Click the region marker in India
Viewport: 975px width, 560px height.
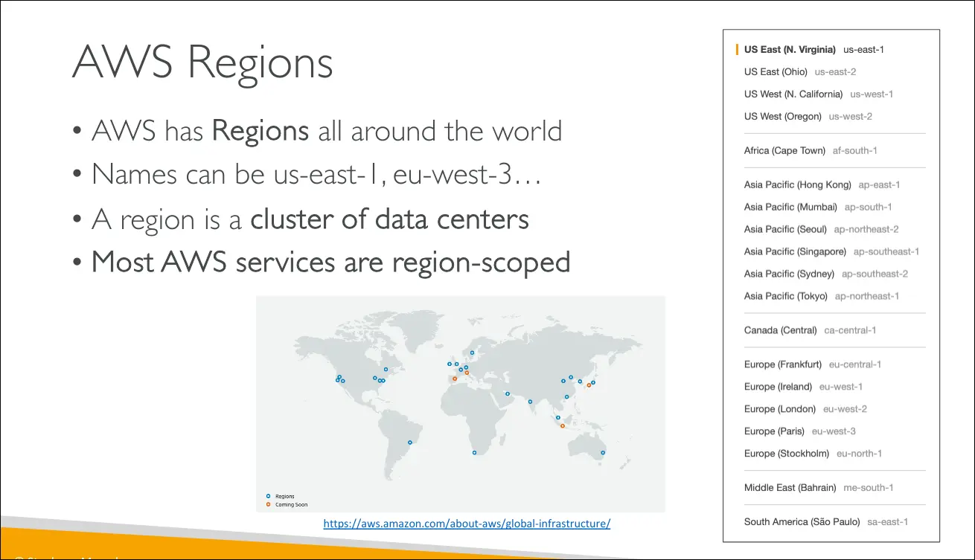531,402
